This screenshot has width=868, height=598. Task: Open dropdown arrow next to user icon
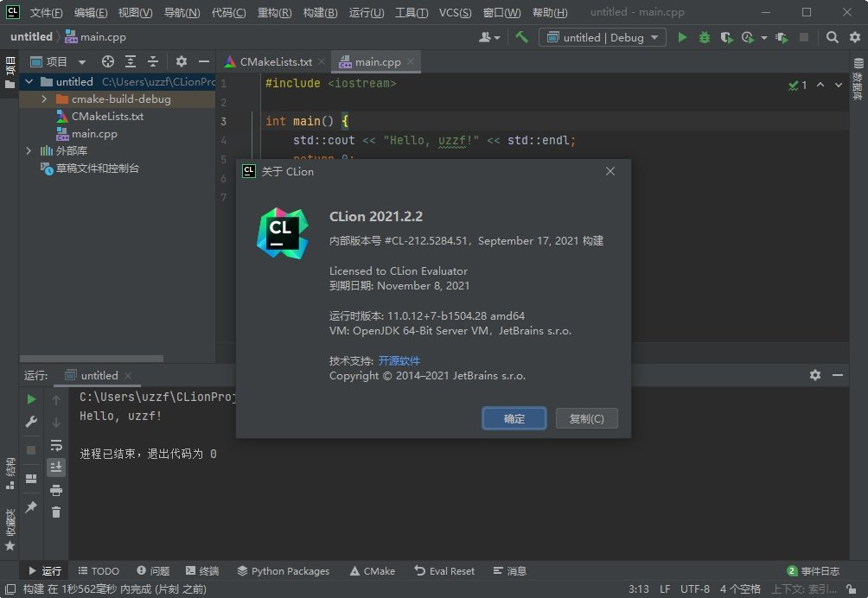497,38
